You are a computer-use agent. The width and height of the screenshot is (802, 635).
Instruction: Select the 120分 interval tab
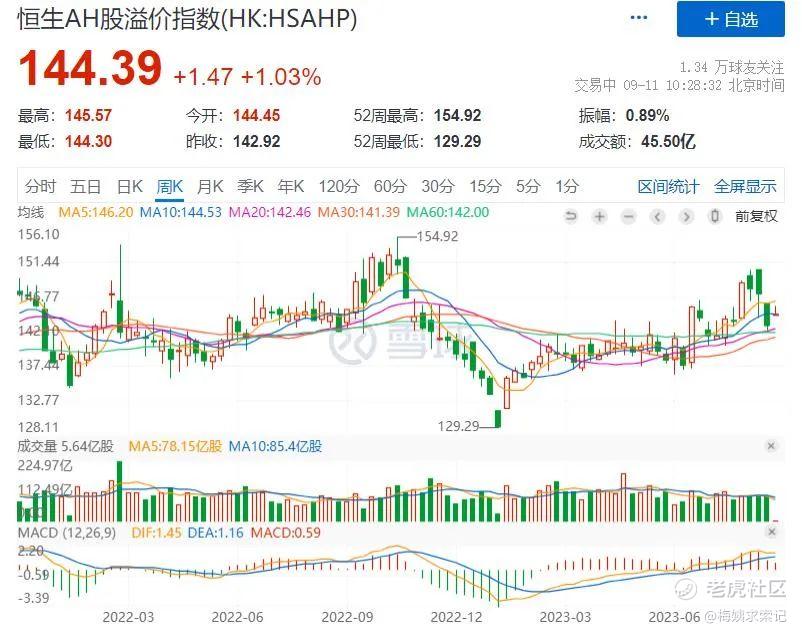(339, 186)
